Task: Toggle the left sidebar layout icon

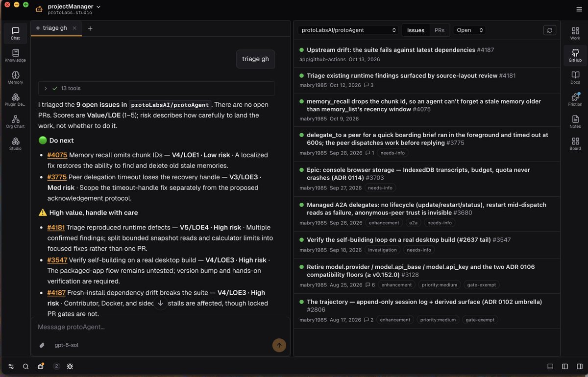Action: pos(564,366)
